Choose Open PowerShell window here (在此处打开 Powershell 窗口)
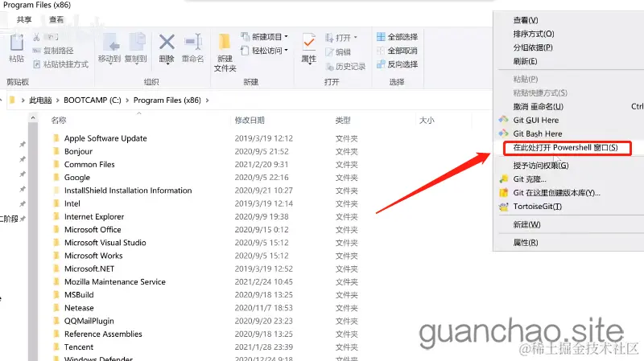Image resolution: width=644 pixels, height=361 pixels. 568,147
